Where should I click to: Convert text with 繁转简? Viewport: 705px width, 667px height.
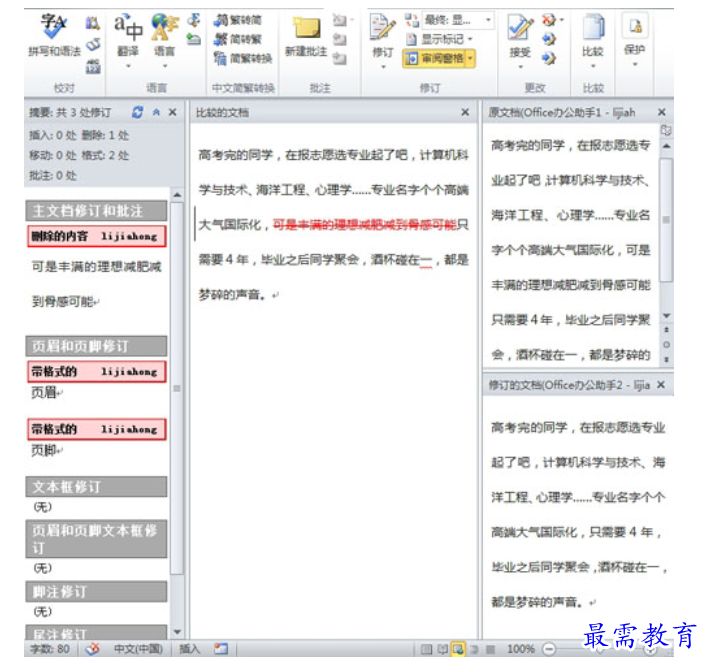[x=238, y=20]
